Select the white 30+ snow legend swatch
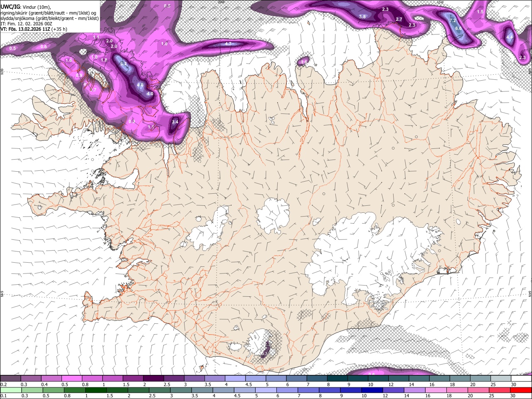 pyautogui.click(x=520, y=378)
